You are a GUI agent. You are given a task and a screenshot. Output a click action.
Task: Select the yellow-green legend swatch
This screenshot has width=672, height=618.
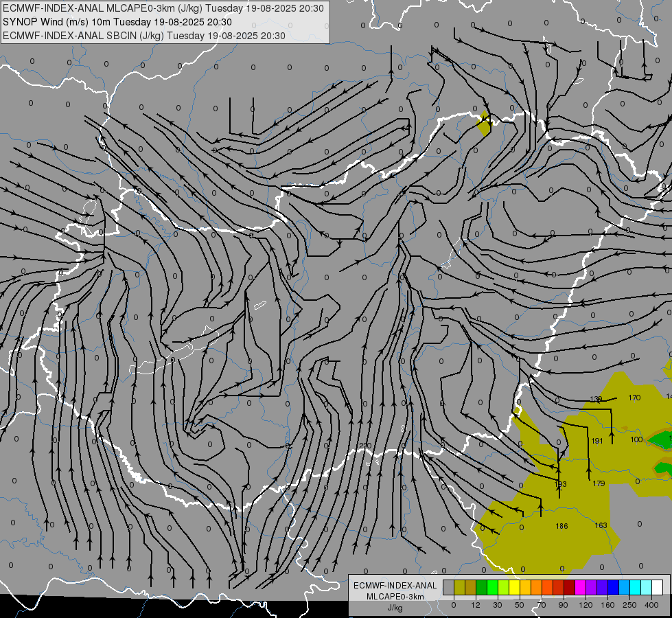[504, 587]
